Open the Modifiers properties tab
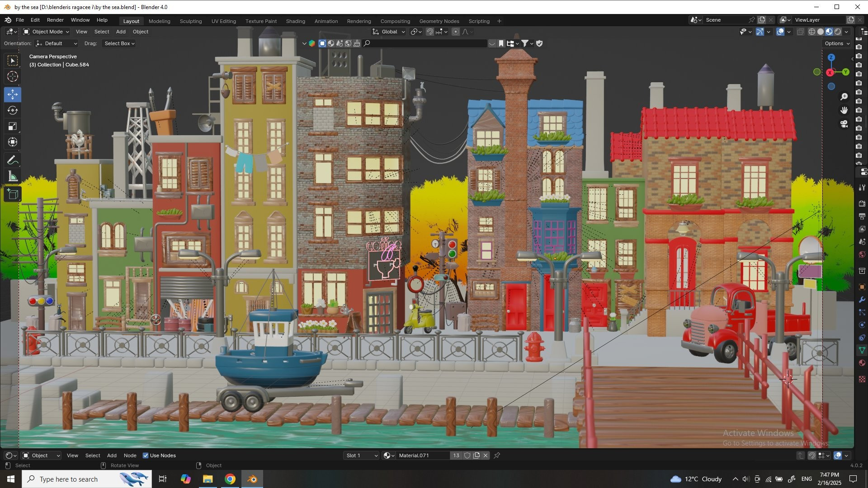The width and height of the screenshot is (868, 488). coord(862,300)
